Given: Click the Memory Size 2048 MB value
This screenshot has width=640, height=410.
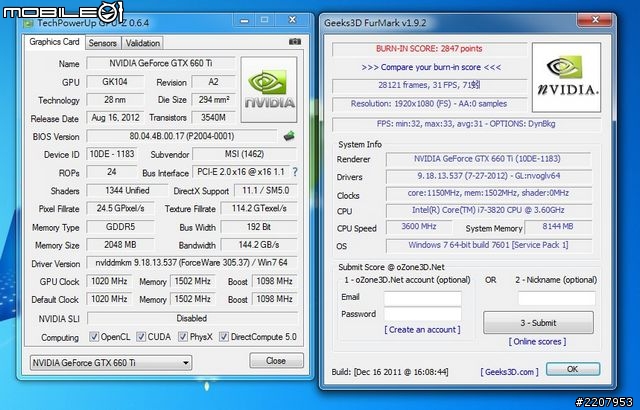Looking at the screenshot, I should (120, 245).
